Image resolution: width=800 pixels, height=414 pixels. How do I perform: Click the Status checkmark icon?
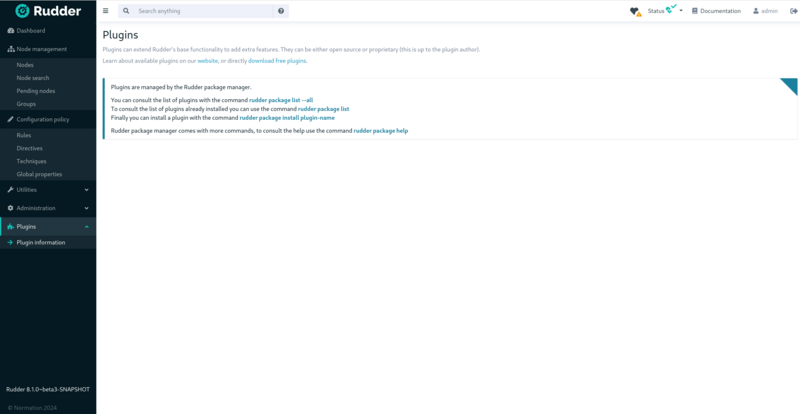[x=671, y=9]
